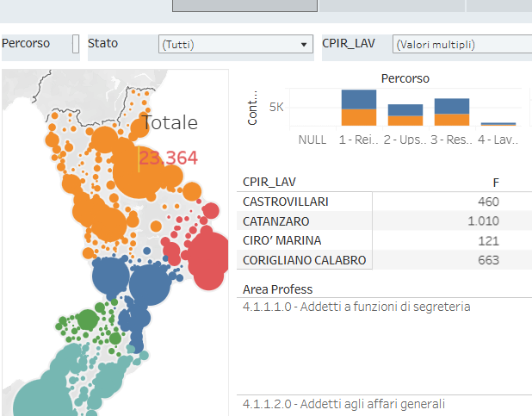Click the 2 - Ups.. axis label

(405, 140)
